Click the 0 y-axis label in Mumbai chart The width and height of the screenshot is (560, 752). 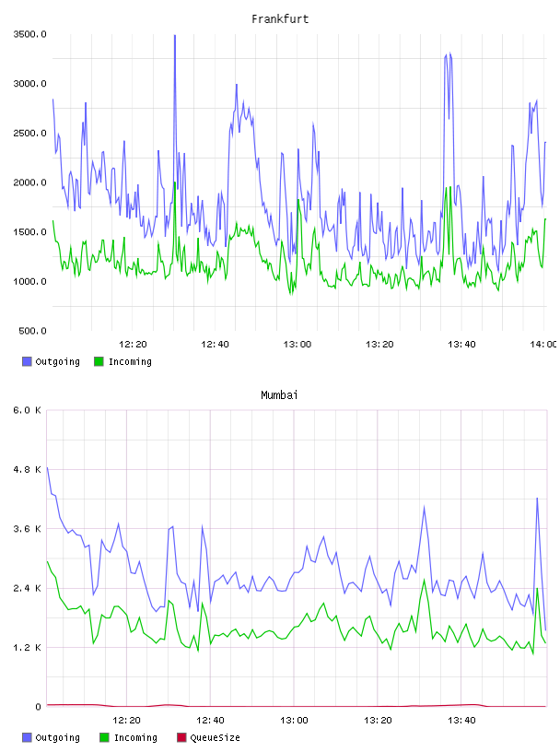[39, 707]
